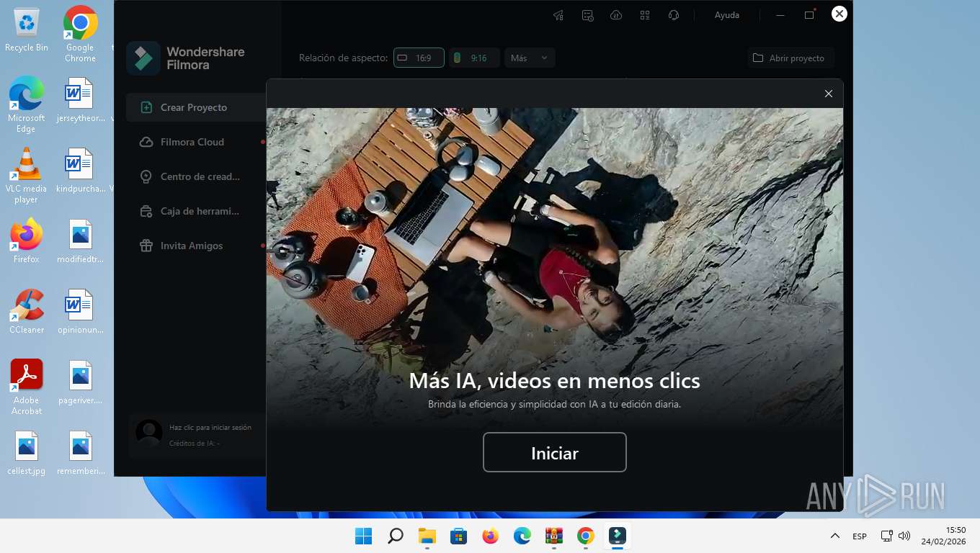This screenshot has width=980, height=553.
Task: Click the Filmora taskbar icon
Action: 618,536
